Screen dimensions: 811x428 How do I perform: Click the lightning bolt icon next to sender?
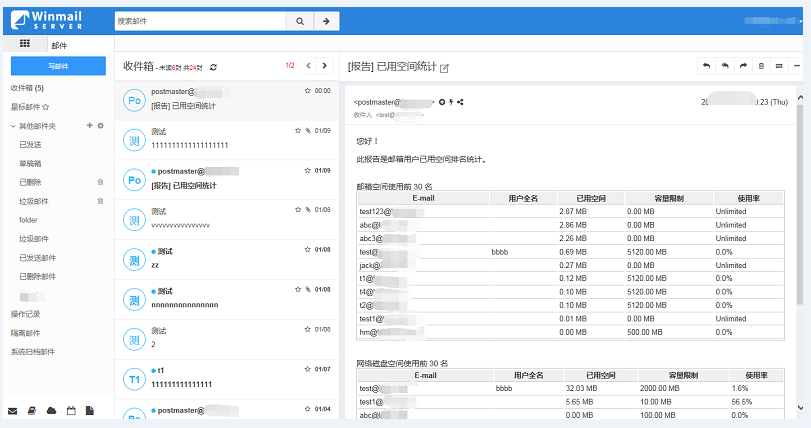pyautogui.click(x=451, y=102)
